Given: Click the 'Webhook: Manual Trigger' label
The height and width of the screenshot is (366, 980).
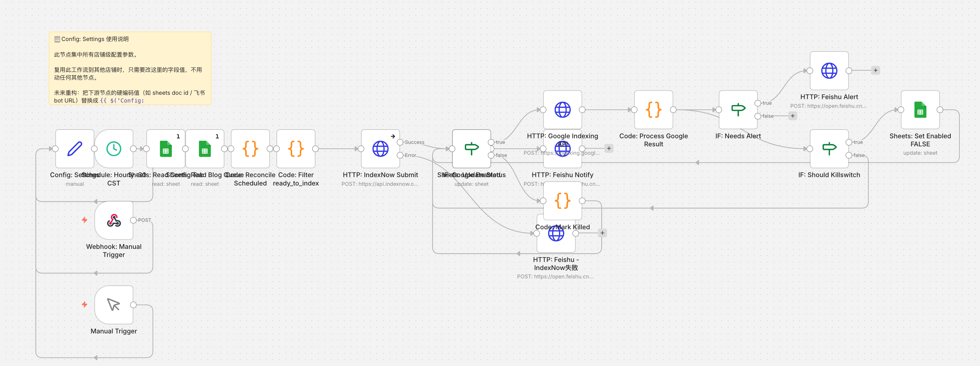Looking at the screenshot, I should tap(114, 251).
